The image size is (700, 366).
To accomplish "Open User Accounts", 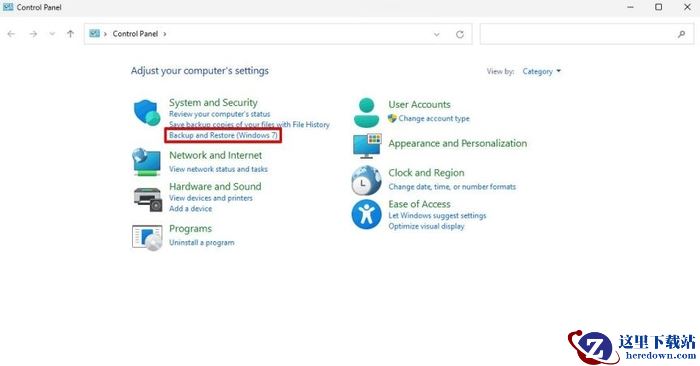I will (x=419, y=104).
